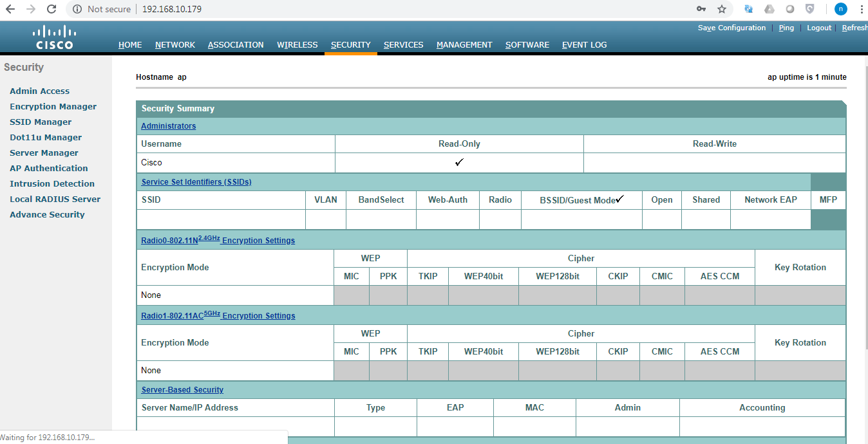
Task: Open the EVENT LOG tab
Action: point(584,44)
